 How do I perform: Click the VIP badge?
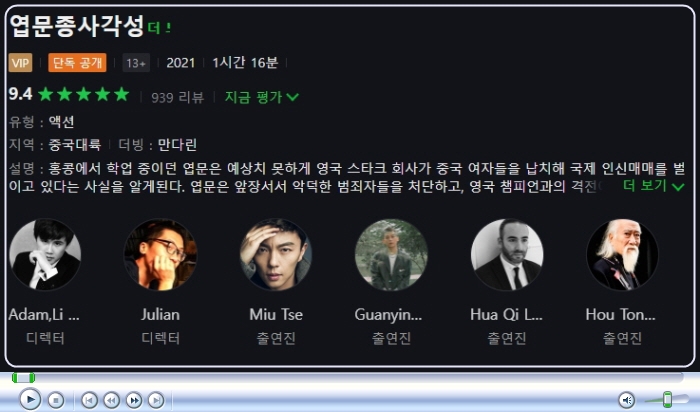(x=20, y=63)
